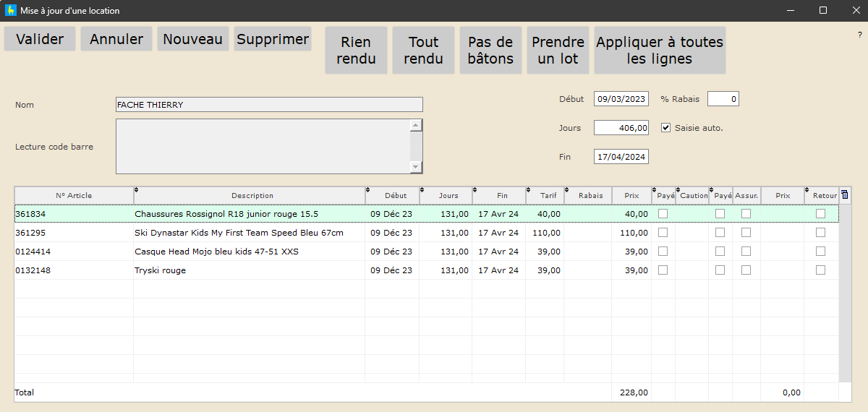Click the Fin date field 17/04/2024

tap(621, 156)
